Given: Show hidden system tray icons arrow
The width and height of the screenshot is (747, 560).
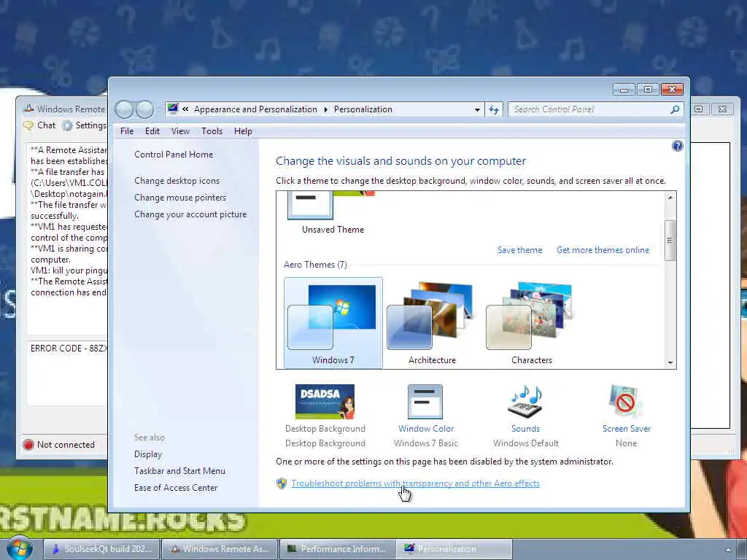Looking at the screenshot, I should coord(728,550).
